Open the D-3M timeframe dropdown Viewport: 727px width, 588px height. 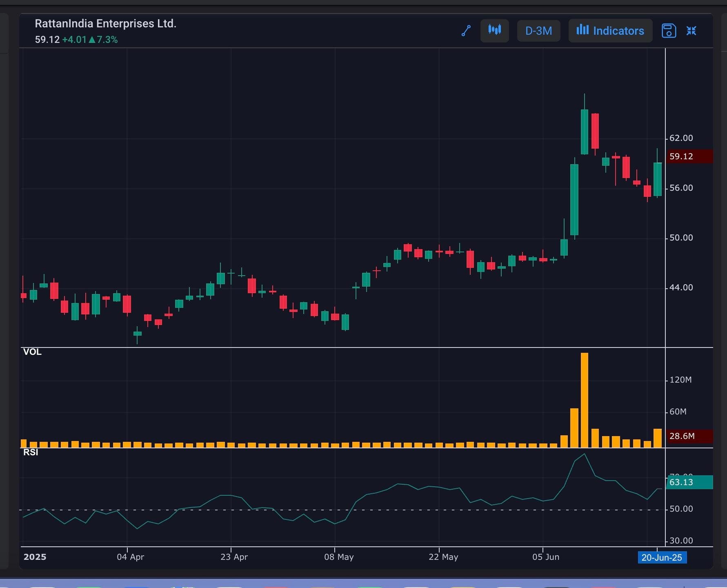538,31
